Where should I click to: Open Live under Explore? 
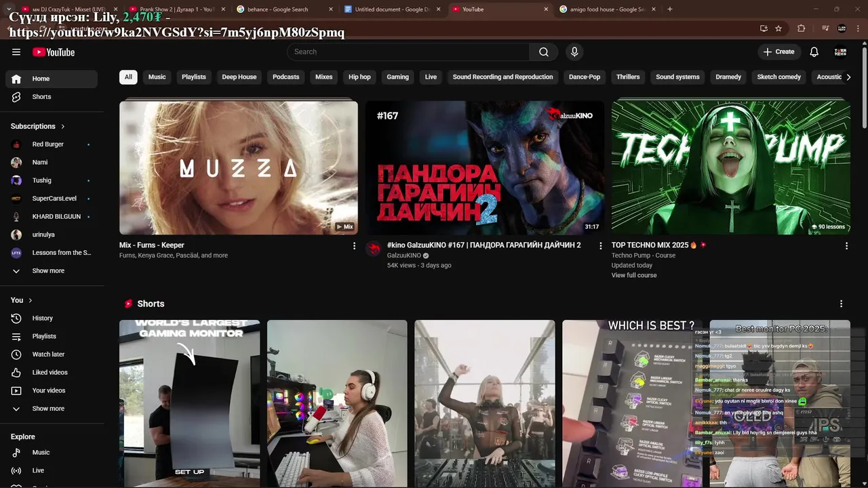52,470
